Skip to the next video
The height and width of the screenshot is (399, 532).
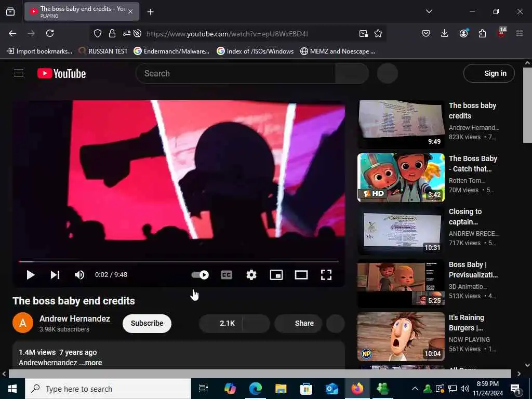coord(55,275)
